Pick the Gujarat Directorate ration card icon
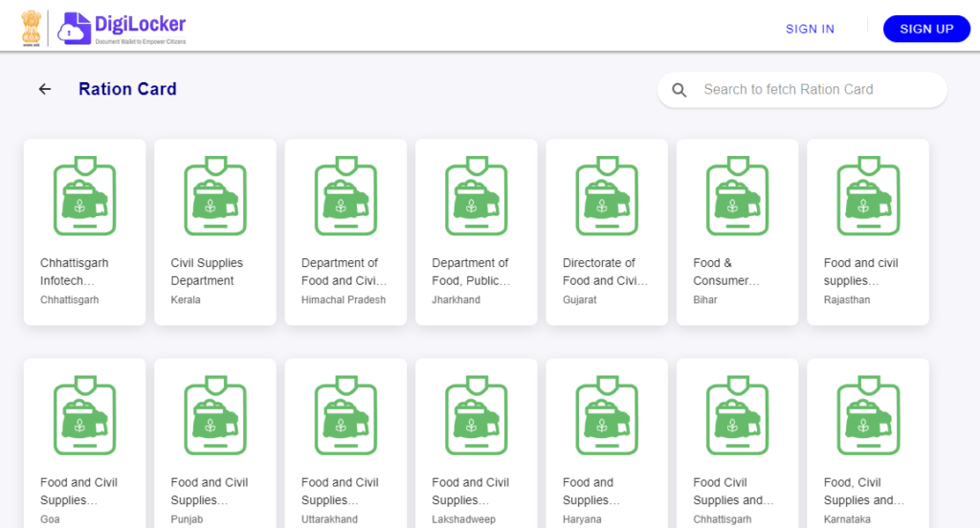This screenshot has width=980, height=528. pyautogui.click(x=607, y=196)
